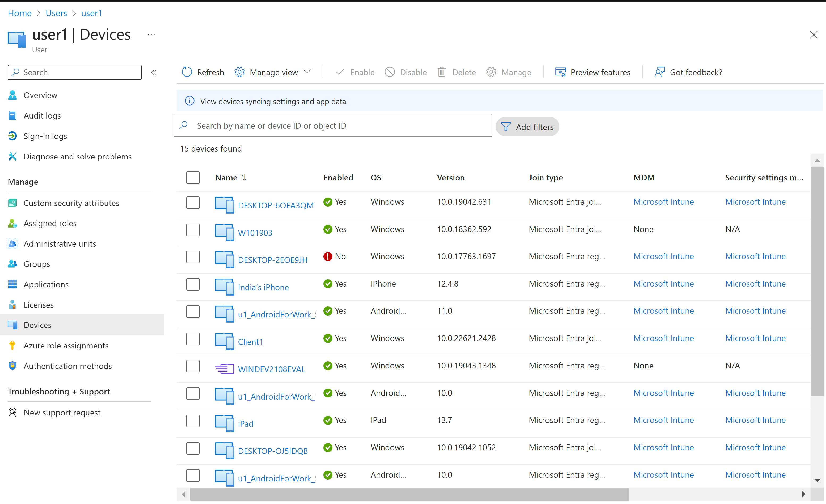This screenshot has width=826, height=504.
Task: Check the W101903 device checkbox
Action: click(193, 230)
